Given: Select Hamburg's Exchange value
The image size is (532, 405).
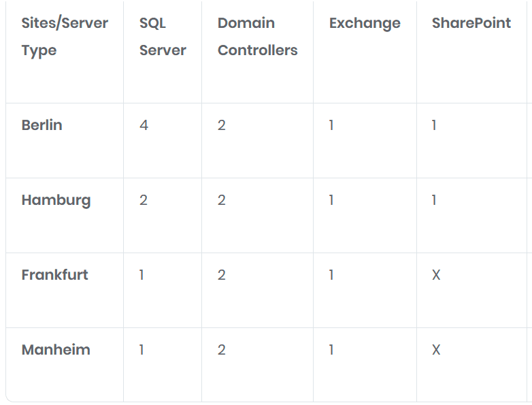Looking at the screenshot, I should coord(331,200).
